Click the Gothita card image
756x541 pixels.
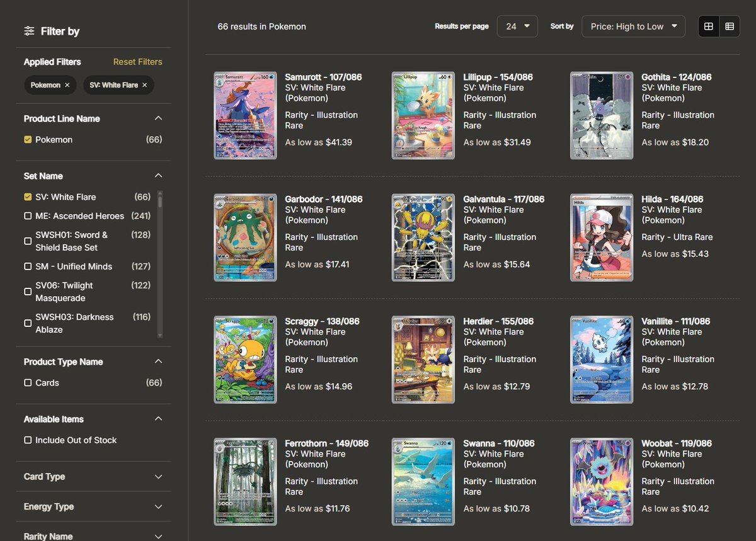pos(602,115)
